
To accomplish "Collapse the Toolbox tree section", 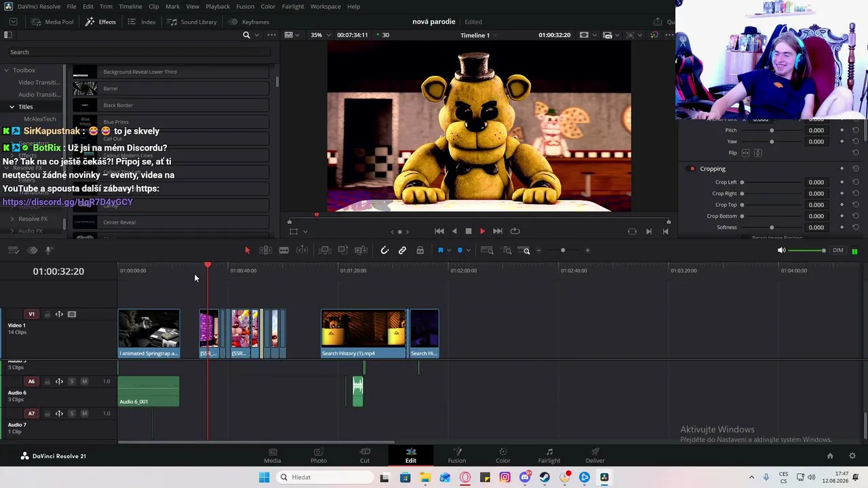I will (x=6, y=70).
